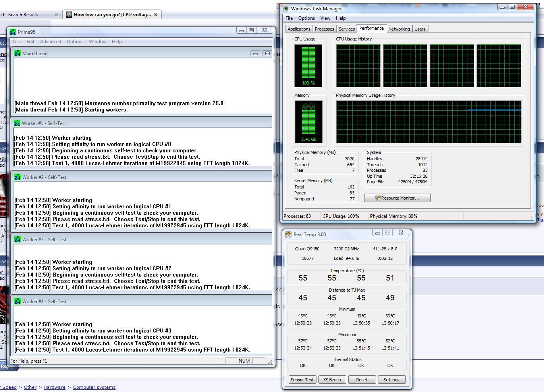Click the Real Temp 3.00 title icon

click(x=288, y=234)
